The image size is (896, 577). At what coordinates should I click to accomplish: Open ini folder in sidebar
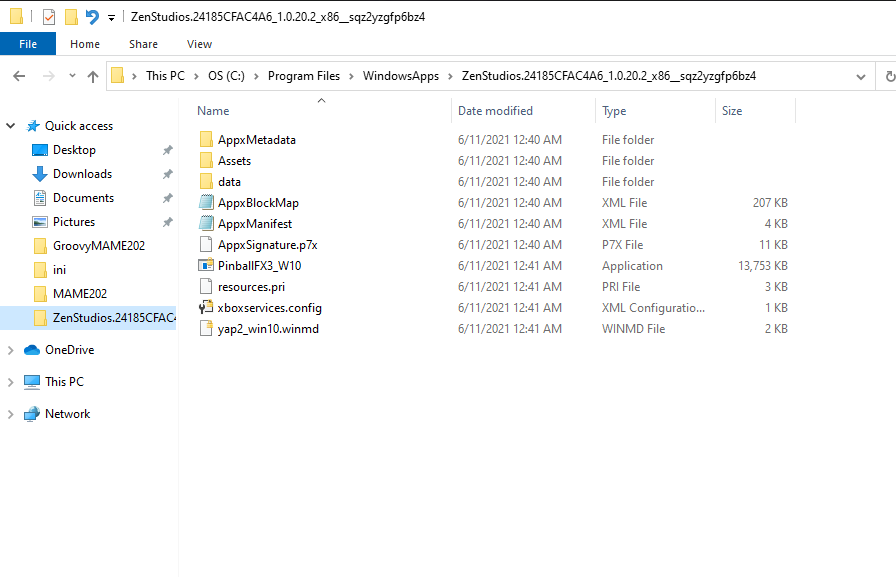pos(59,270)
